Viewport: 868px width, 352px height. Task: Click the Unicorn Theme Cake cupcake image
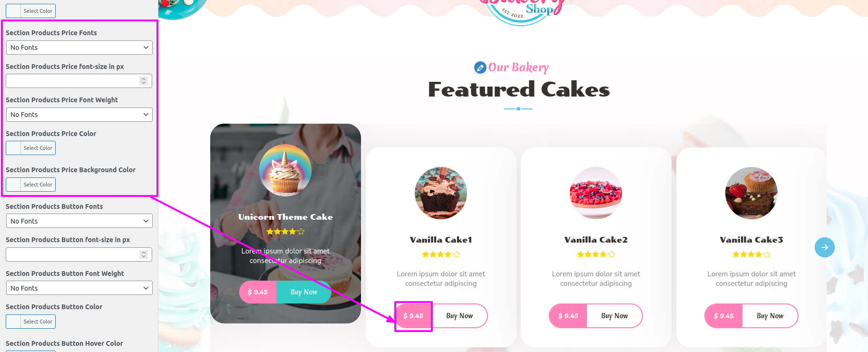285,170
